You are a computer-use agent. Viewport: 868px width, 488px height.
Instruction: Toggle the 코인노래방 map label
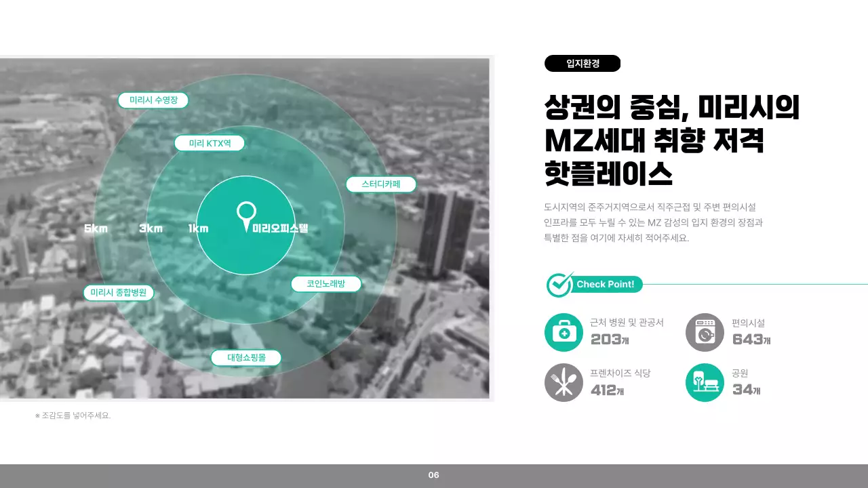[328, 284]
